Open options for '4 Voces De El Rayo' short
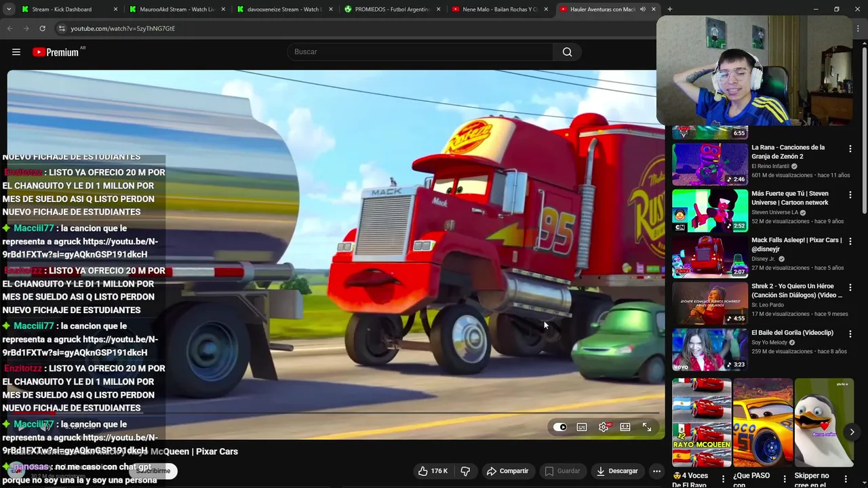 [723, 479]
